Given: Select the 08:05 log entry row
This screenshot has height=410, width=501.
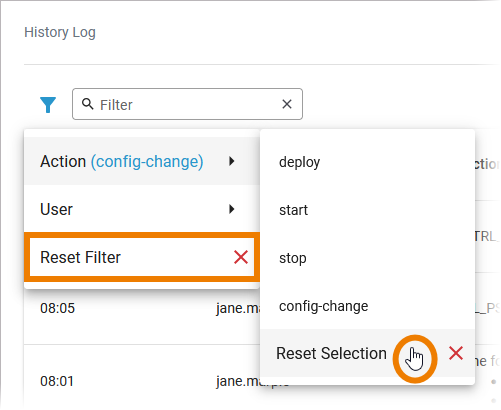Looking at the screenshot, I should point(142,308).
